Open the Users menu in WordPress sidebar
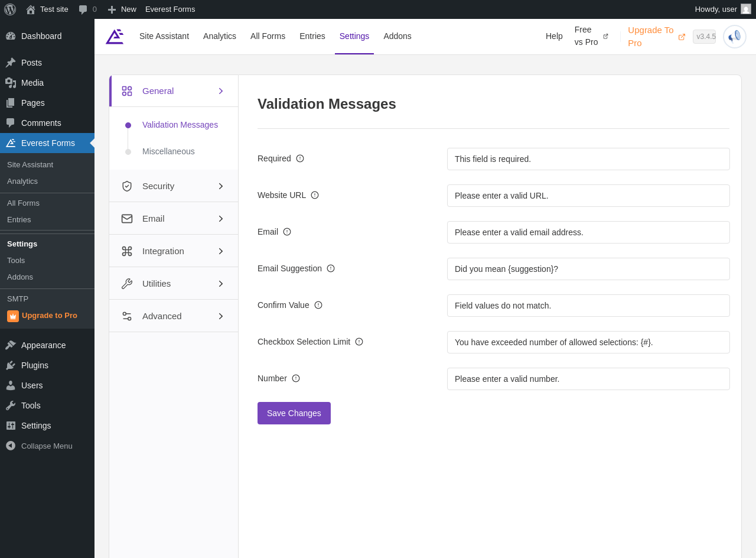Viewport: 756px width, 558px height. click(47, 385)
